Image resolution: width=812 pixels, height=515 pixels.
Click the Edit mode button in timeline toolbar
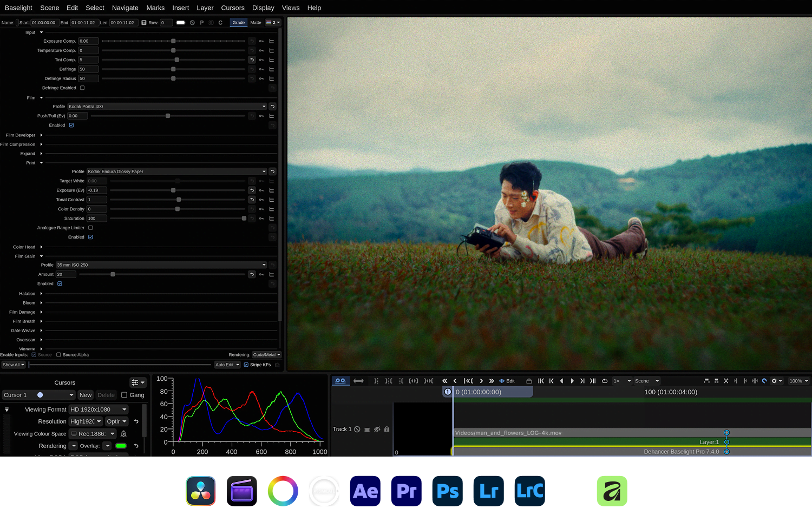tap(507, 381)
